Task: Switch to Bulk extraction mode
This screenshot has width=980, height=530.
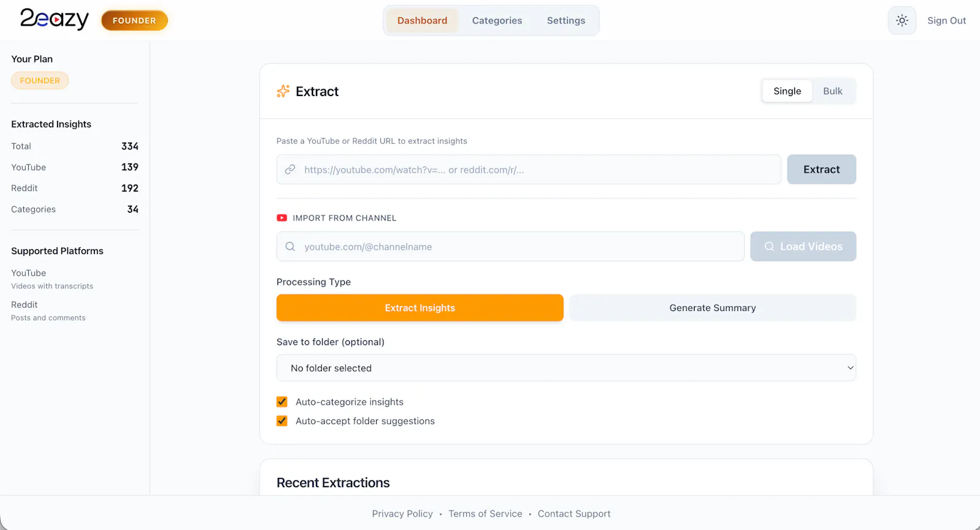Action: point(832,91)
